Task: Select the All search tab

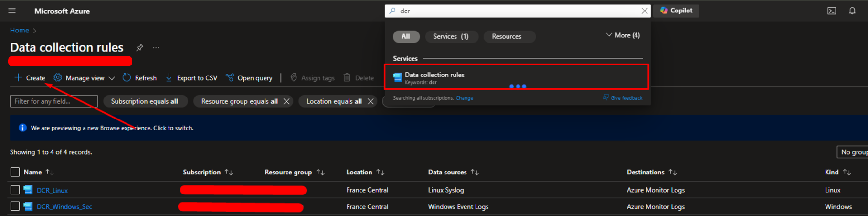Action: coord(406,36)
